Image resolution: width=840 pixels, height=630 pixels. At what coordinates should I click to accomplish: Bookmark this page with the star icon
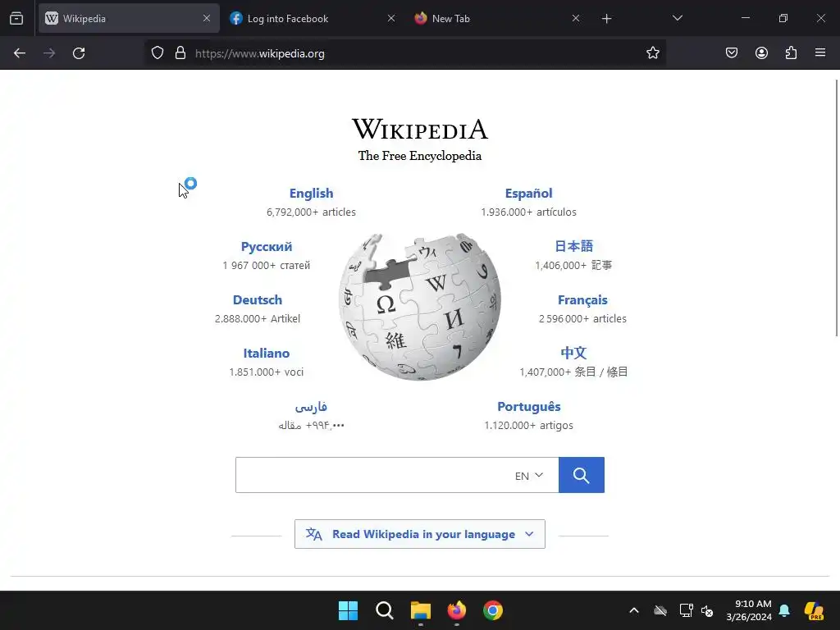point(652,53)
